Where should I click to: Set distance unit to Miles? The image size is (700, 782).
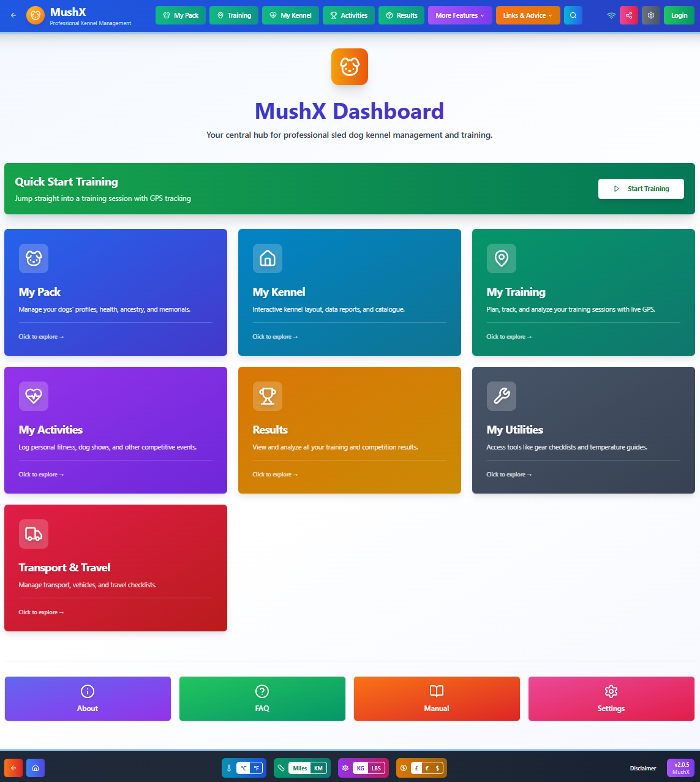300,768
